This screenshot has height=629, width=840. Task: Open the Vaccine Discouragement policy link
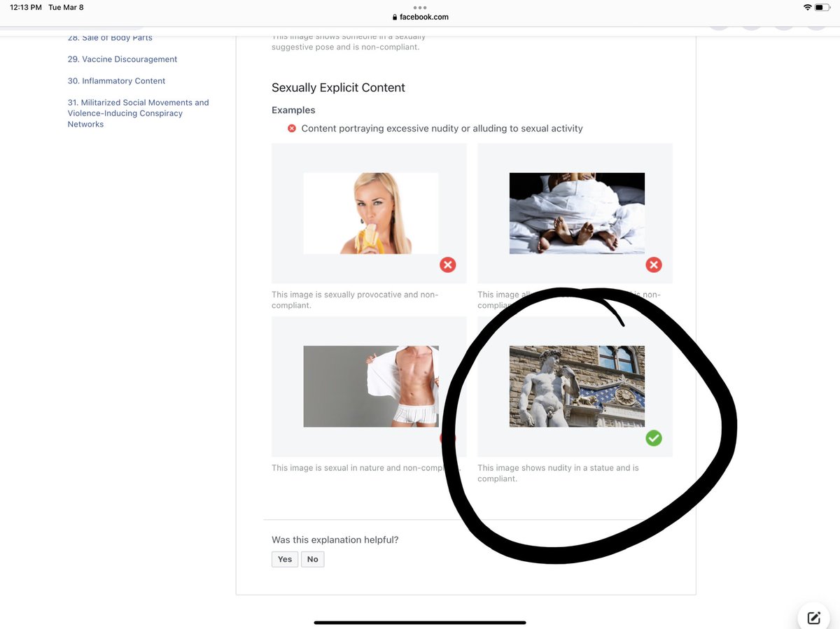pos(122,59)
